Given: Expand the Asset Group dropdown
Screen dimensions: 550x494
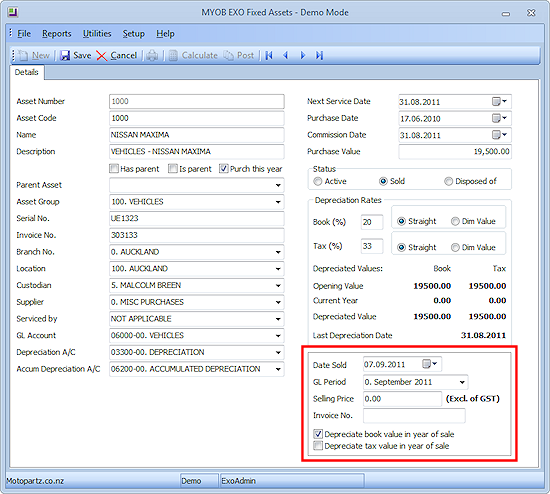Looking at the screenshot, I should 278,202.
